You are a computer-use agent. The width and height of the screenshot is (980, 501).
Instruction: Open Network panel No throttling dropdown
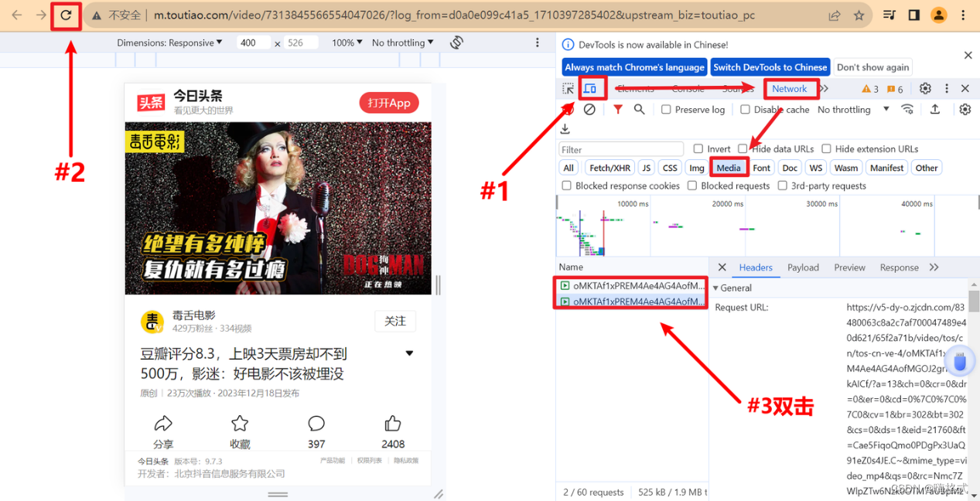coord(853,110)
